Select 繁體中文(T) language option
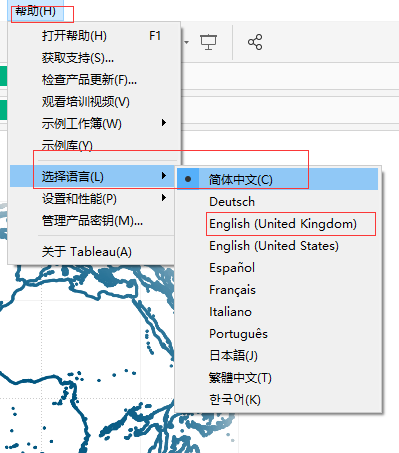The image size is (399, 453). 278,378
